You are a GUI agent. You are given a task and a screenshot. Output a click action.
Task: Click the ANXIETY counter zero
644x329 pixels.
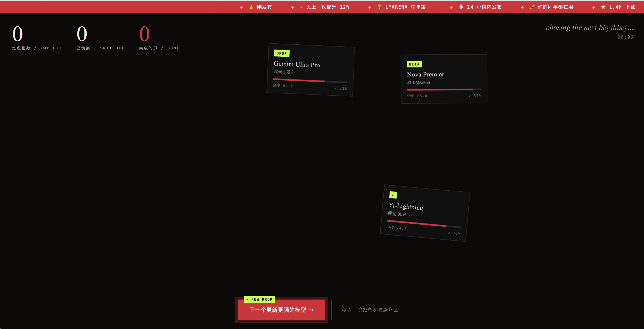click(17, 34)
